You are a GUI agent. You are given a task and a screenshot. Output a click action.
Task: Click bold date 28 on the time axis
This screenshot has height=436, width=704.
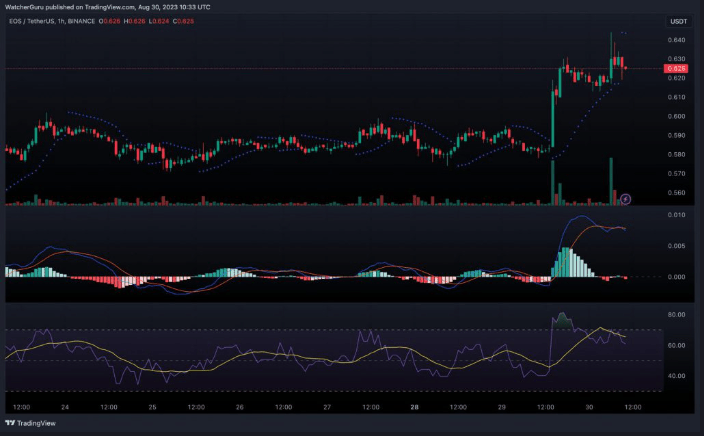(x=414, y=407)
